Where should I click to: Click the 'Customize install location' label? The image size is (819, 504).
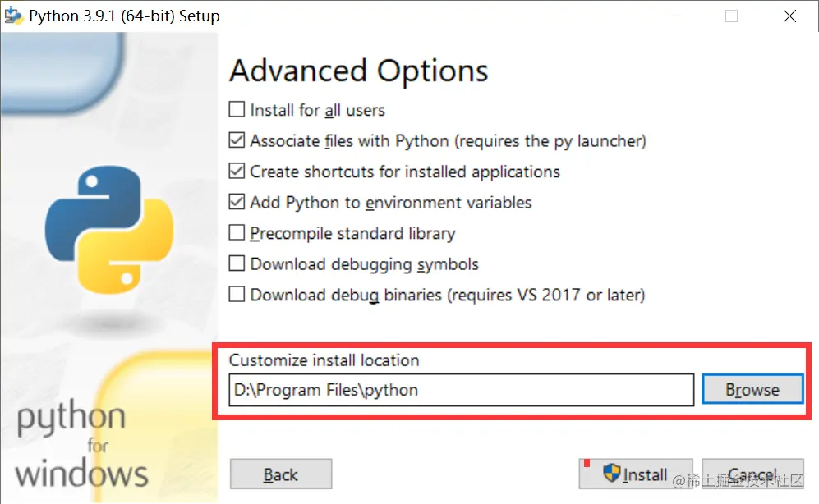coord(324,360)
